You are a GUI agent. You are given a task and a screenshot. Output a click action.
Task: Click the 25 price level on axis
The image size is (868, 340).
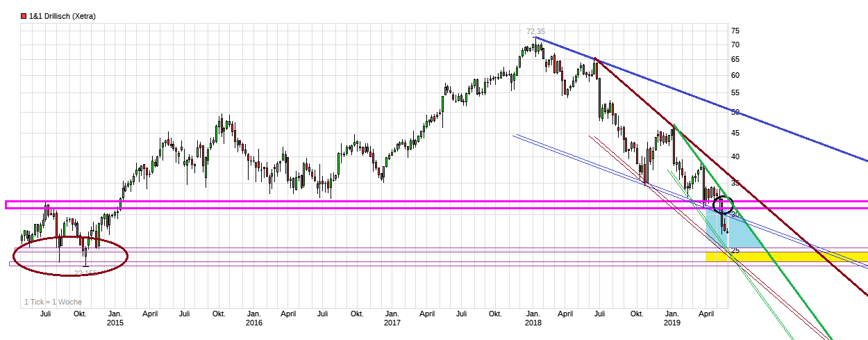[x=735, y=250]
